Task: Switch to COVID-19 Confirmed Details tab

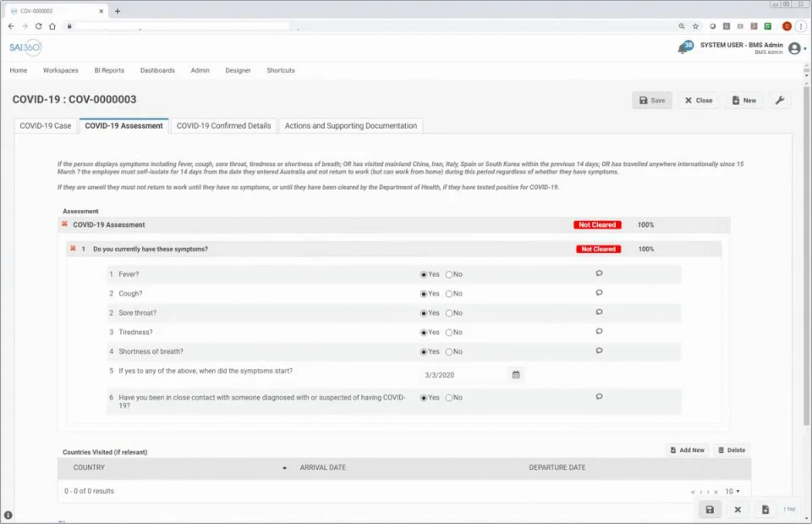Action: click(223, 125)
